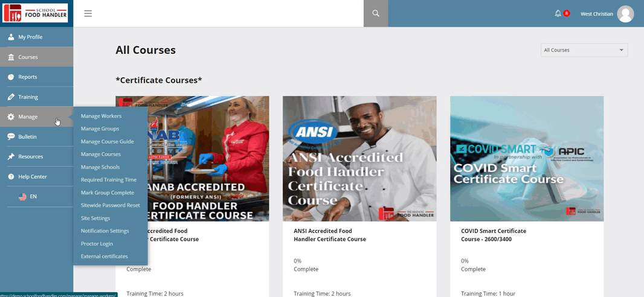Click the Help Center question icon

[x=11, y=176]
